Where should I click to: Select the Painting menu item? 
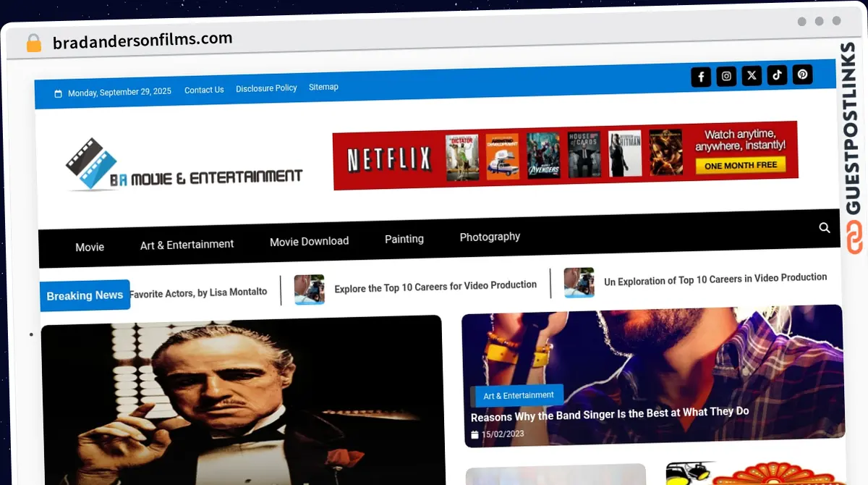pyautogui.click(x=404, y=239)
